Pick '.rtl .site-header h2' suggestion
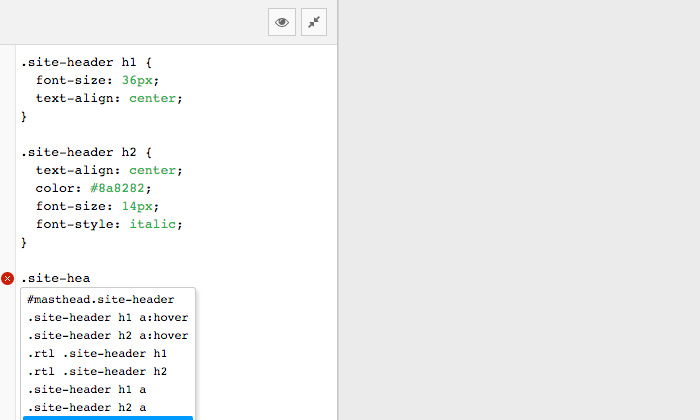The width and height of the screenshot is (700, 420). pos(108,371)
